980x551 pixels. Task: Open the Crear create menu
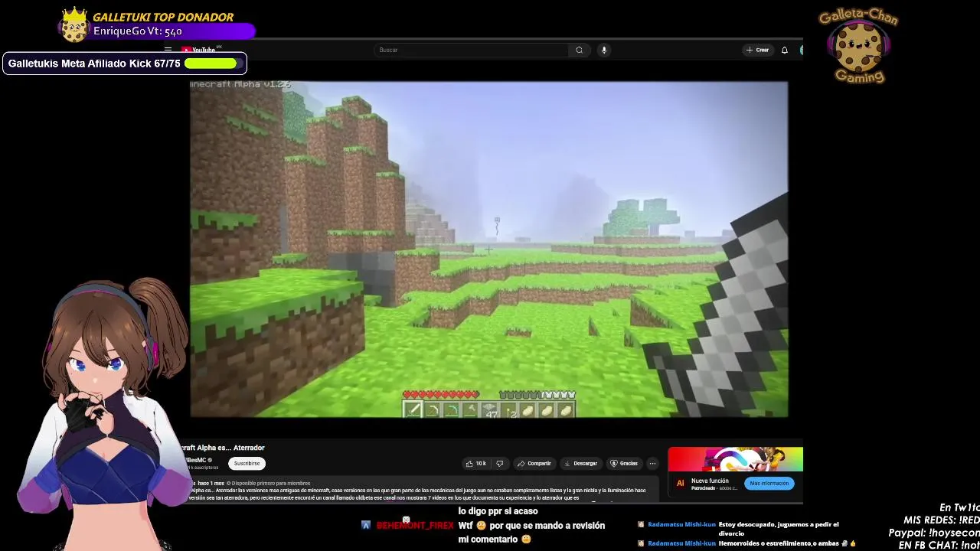757,50
